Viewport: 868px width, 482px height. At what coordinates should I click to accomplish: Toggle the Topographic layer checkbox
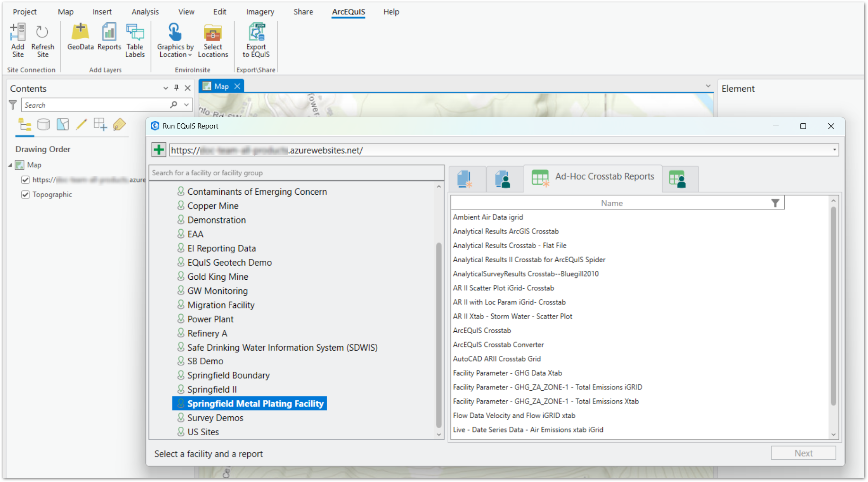(x=26, y=194)
